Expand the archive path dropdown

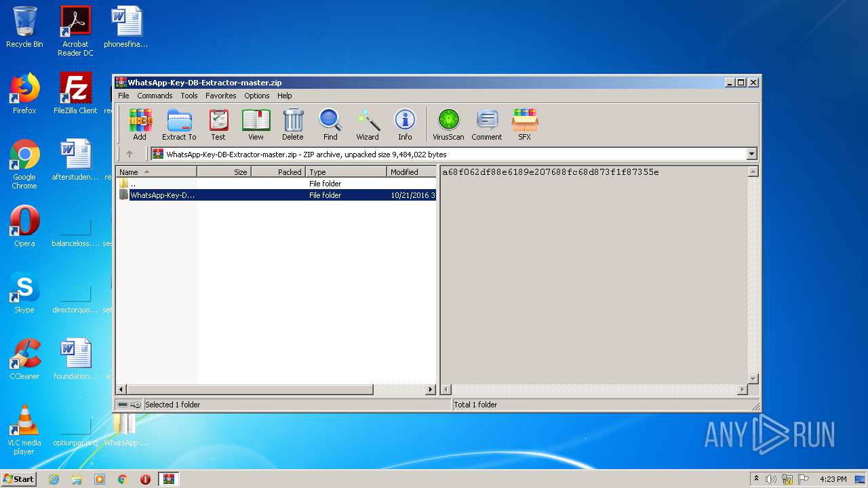pos(751,154)
